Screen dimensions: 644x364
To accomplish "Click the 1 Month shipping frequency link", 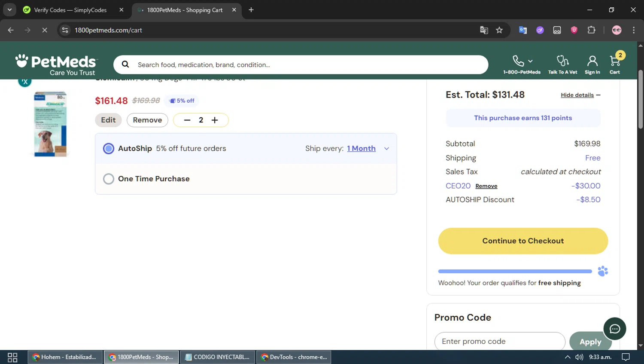I will [x=361, y=148].
